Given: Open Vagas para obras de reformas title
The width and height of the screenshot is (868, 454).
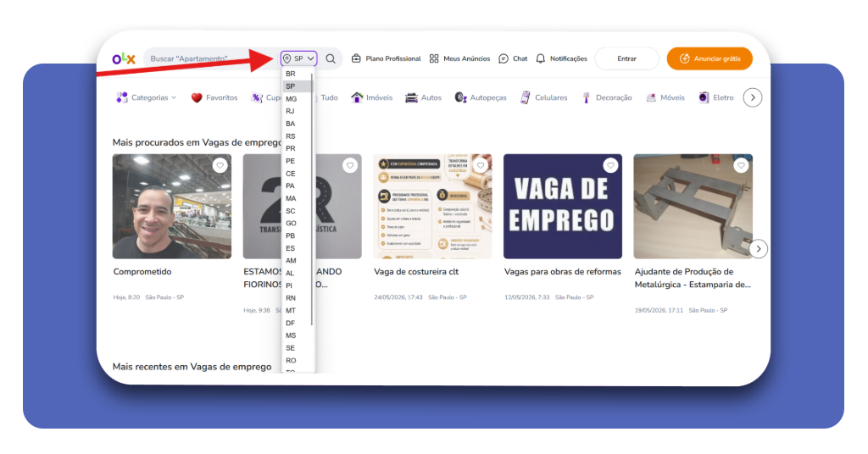Looking at the screenshot, I should [563, 272].
